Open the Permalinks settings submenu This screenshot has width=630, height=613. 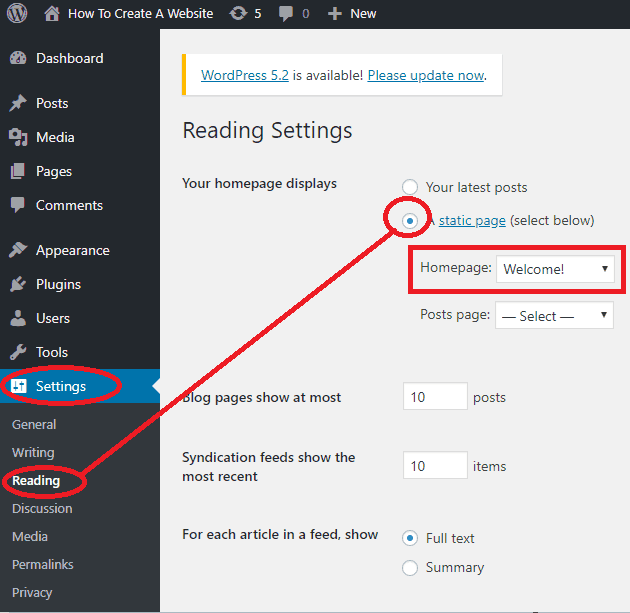tap(43, 565)
